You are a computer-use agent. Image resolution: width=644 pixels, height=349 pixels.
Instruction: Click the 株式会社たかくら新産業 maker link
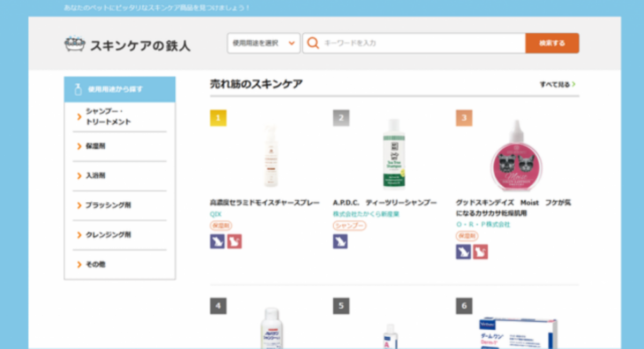(366, 214)
